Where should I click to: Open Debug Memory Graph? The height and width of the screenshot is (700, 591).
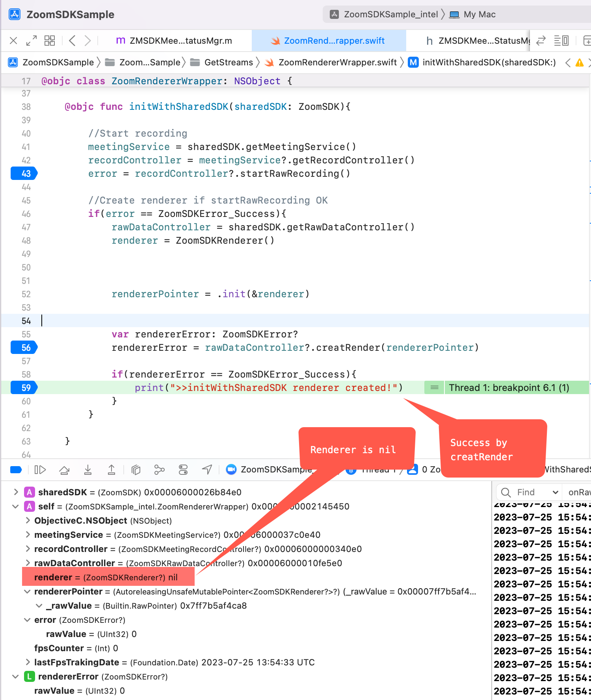coord(159,470)
